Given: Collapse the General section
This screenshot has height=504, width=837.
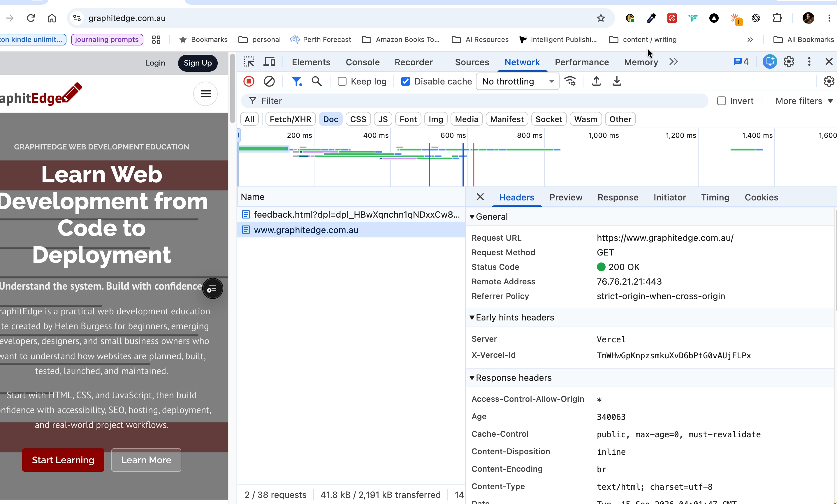Looking at the screenshot, I should coord(472,217).
